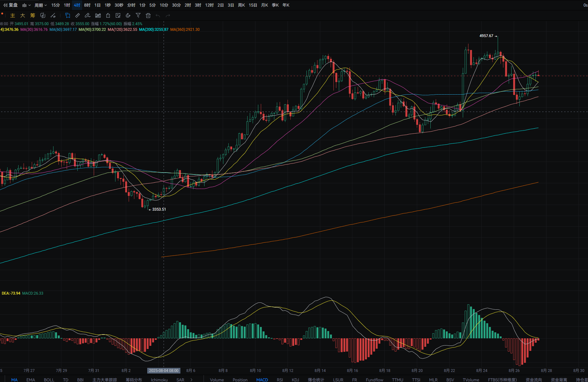Toggle the BBI main indicator

(80, 380)
